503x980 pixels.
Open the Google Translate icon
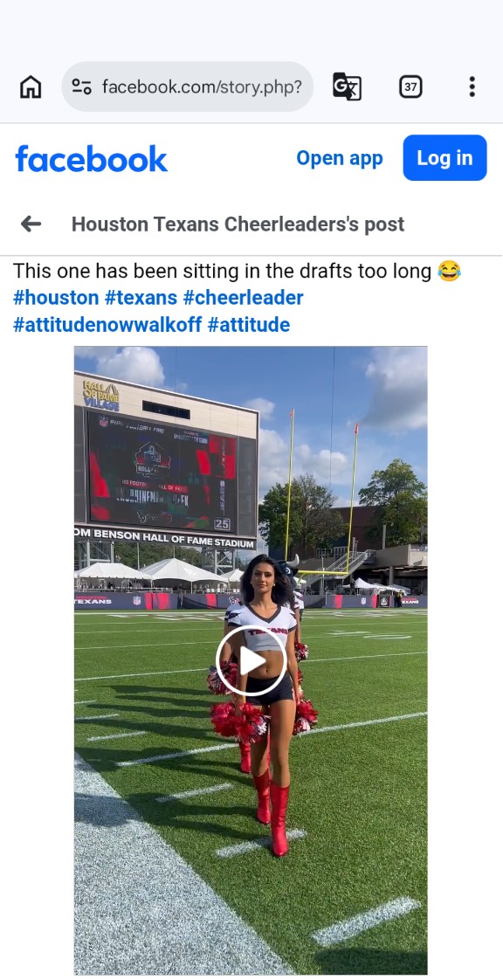point(347,86)
